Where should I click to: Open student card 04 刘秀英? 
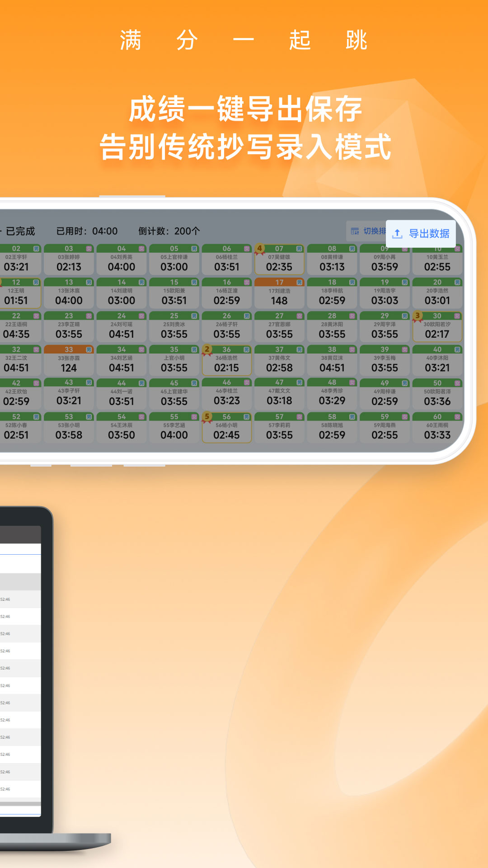[122, 260]
